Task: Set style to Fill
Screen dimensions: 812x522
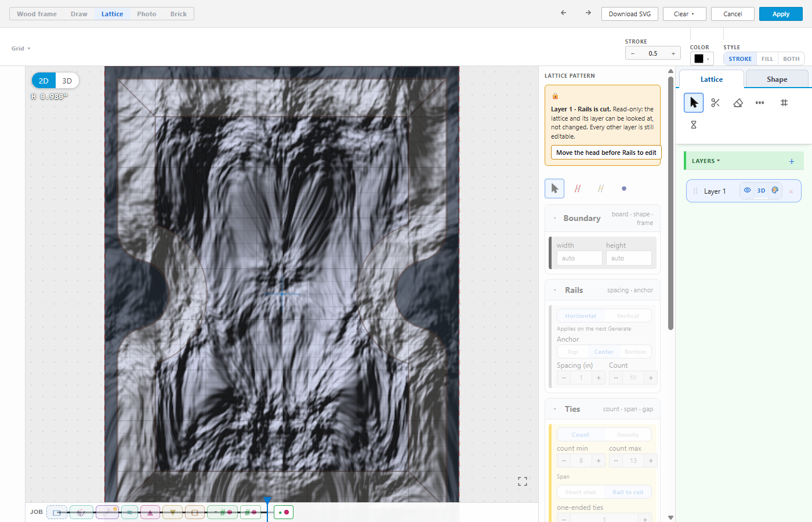Action: pos(767,59)
